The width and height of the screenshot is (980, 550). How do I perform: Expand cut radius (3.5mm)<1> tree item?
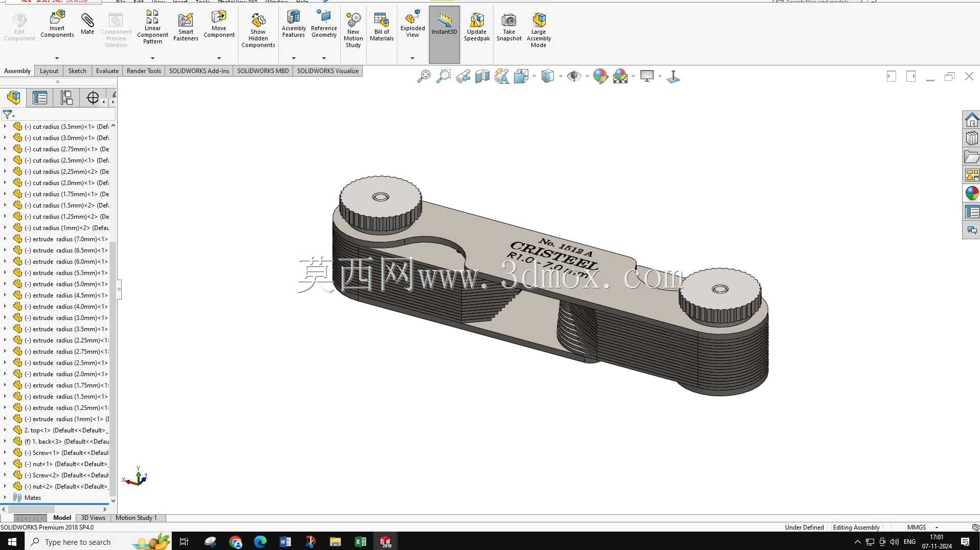(x=5, y=126)
